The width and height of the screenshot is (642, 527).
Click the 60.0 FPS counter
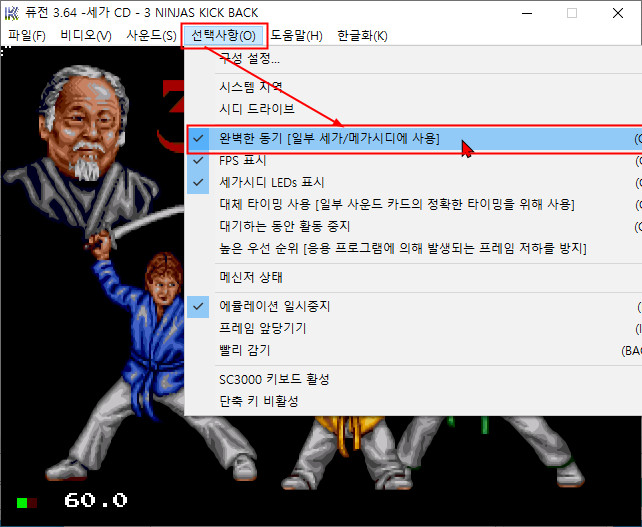[96, 500]
